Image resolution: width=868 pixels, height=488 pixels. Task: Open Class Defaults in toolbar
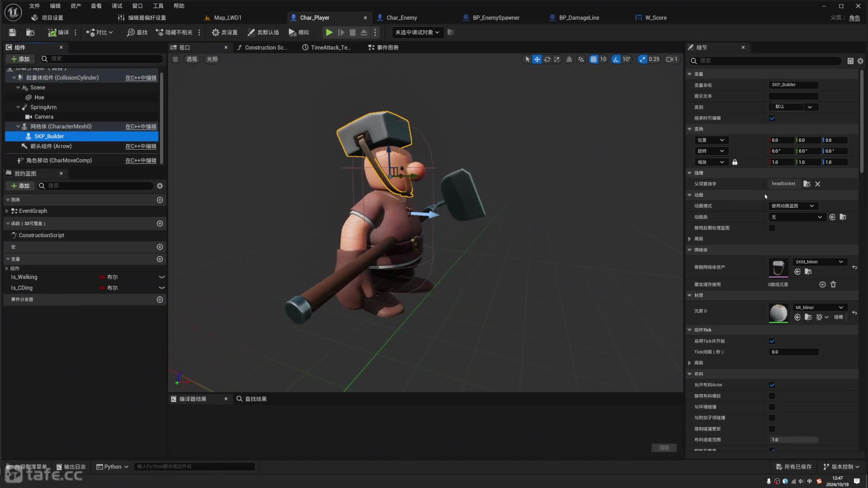pyautogui.click(x=263, y=32)
